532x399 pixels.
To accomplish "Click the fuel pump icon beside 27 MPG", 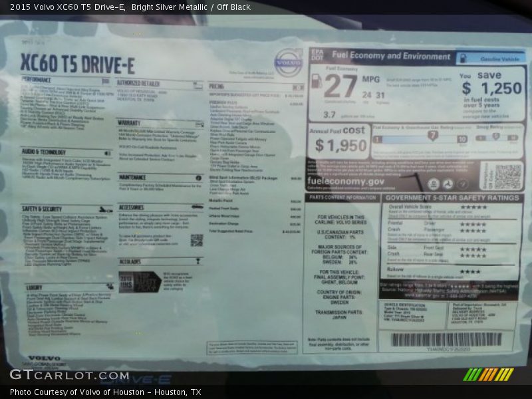I will (317, 81).
